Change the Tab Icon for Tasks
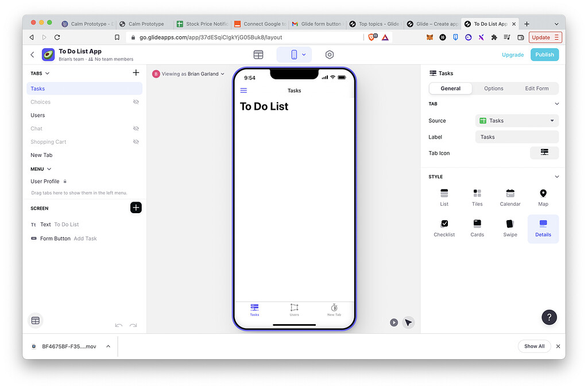This screenshot has width=588, height=389. (544, 153)
